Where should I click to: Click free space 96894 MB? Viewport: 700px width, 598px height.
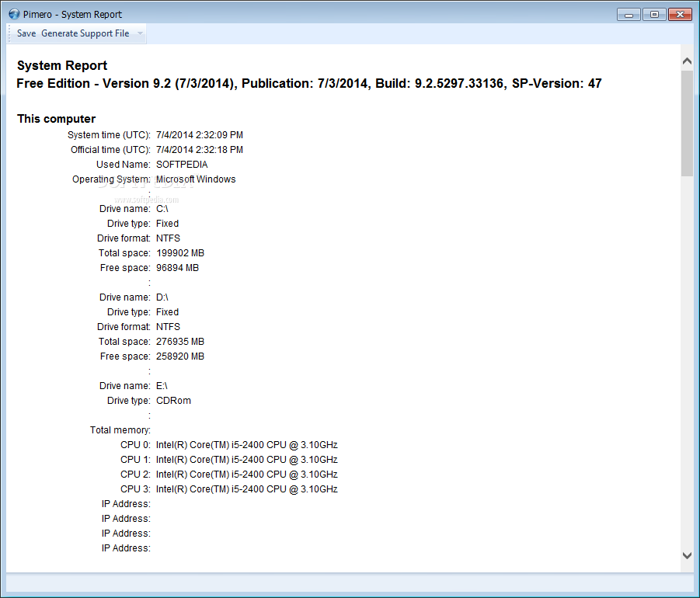pyautogui.click(x=177, y=268)
